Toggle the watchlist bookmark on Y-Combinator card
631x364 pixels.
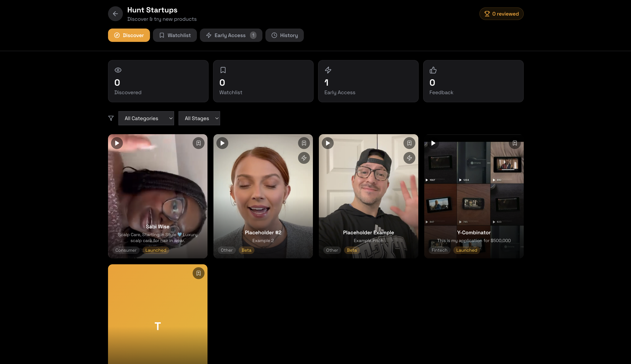(515, 143)
